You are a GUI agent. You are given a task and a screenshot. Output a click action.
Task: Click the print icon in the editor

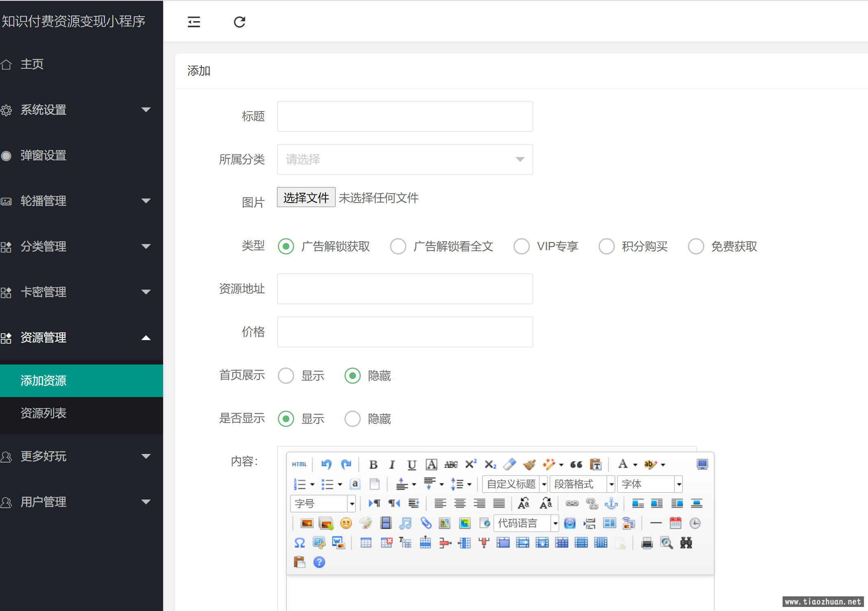pyautogui.click(x=647, y=543)
